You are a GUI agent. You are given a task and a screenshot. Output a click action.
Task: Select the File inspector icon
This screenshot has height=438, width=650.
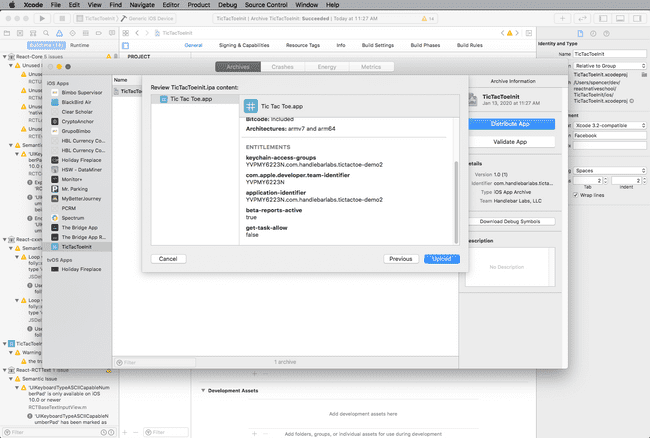580,34
